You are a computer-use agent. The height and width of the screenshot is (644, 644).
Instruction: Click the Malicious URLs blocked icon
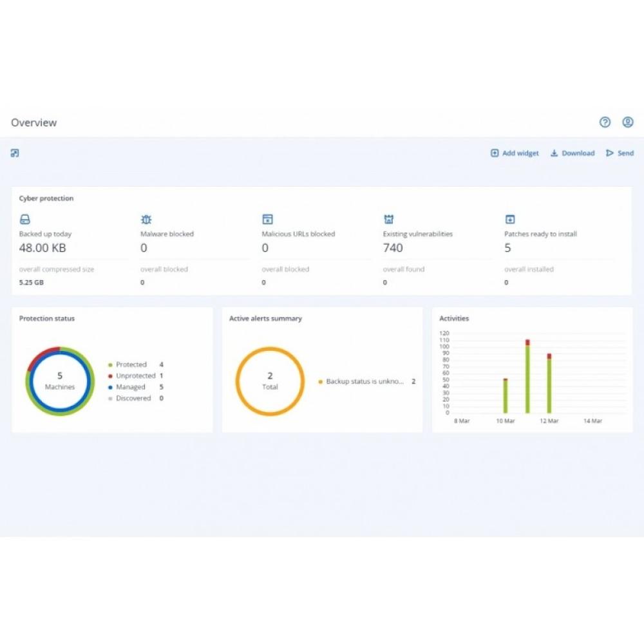(267, 219)
